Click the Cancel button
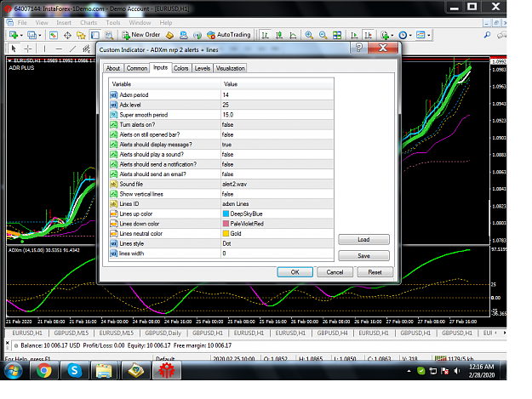 (335, 272)
